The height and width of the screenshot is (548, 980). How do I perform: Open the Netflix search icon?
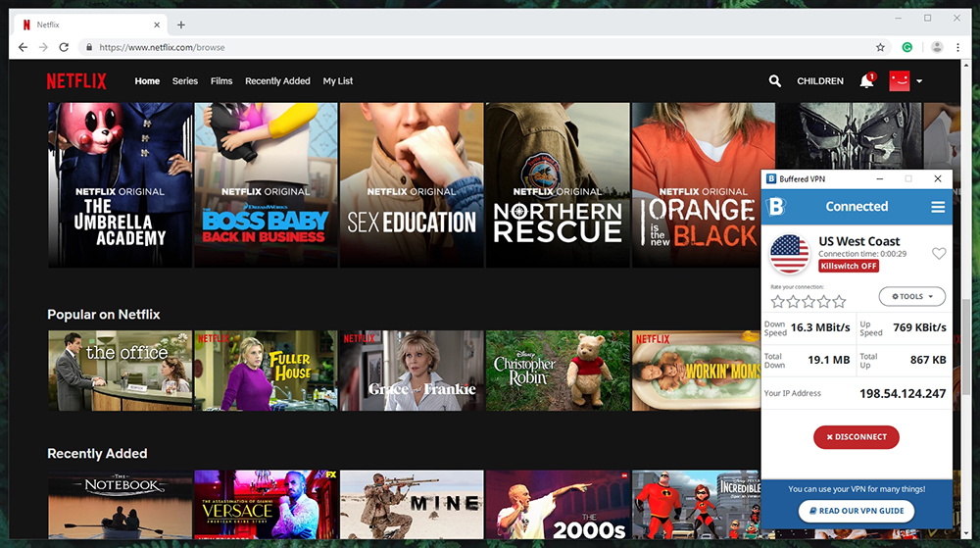point(774,81)
